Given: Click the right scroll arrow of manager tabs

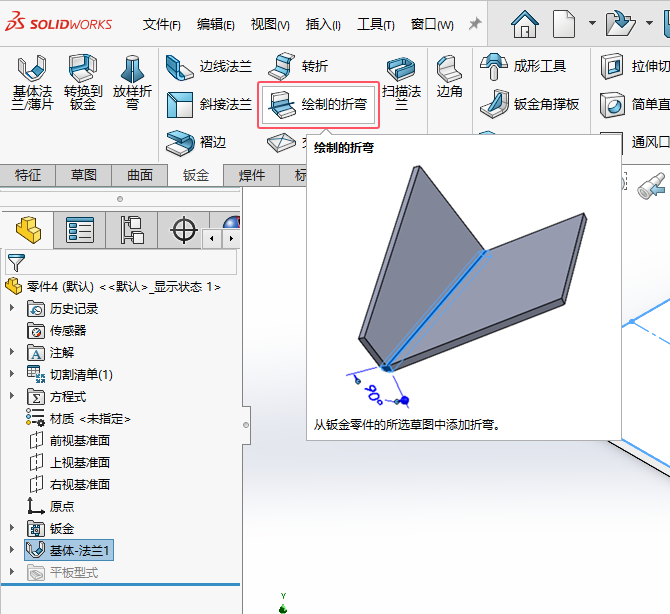Looking at the screenshot, I should click(x=231, y=238).
